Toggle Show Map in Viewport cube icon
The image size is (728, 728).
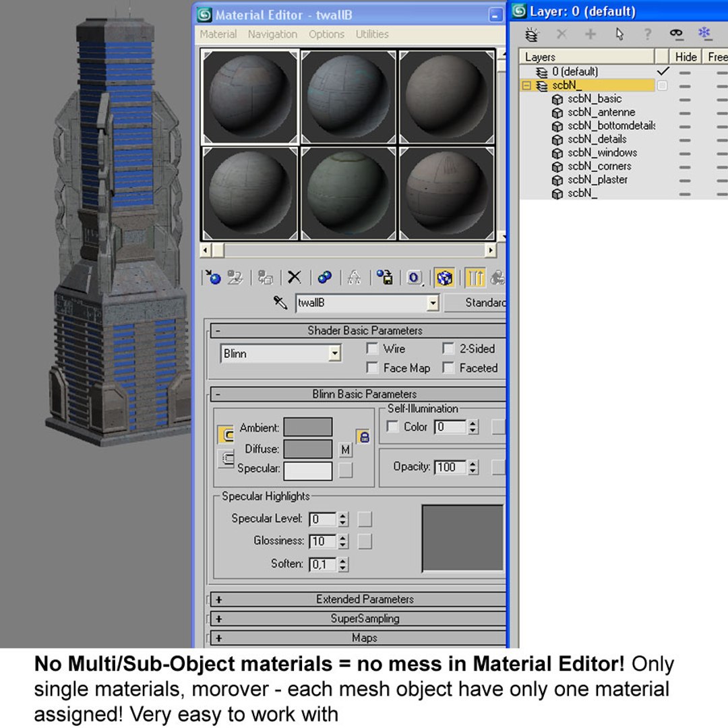pos(445,278)
